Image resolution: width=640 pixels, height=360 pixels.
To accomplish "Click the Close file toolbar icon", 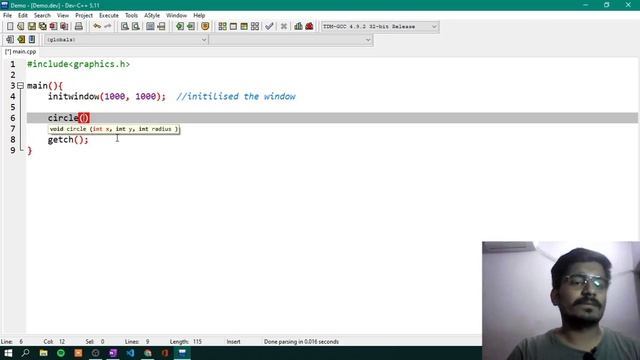I will (53, 27).
